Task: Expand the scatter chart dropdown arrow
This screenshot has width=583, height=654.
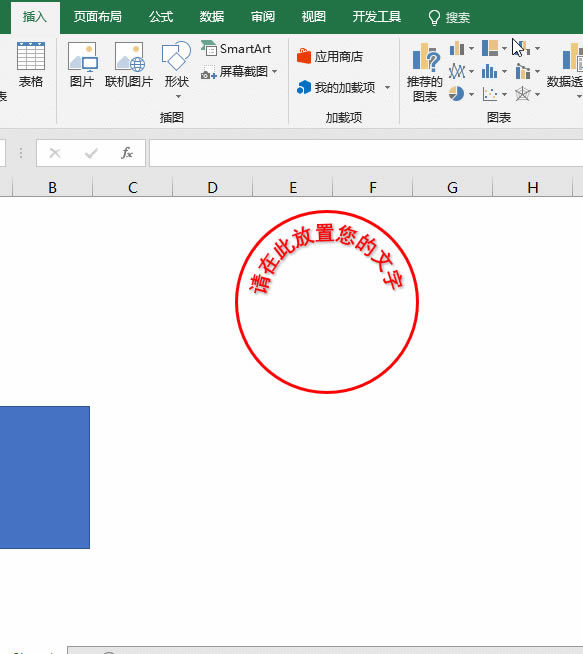Action: (504, 95)
